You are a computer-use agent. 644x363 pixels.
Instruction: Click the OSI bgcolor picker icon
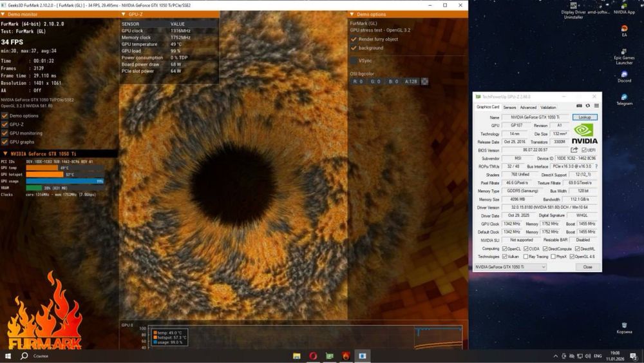click(424, 81)
